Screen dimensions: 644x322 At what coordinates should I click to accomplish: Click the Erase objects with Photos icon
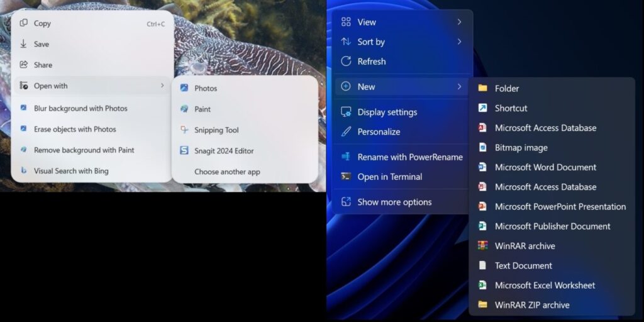[x=24, y=129]
